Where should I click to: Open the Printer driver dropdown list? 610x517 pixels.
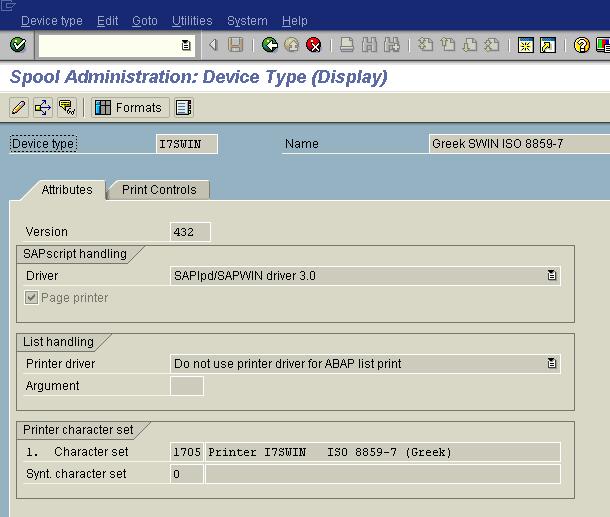pyautogui.click(x=552, y=364)
